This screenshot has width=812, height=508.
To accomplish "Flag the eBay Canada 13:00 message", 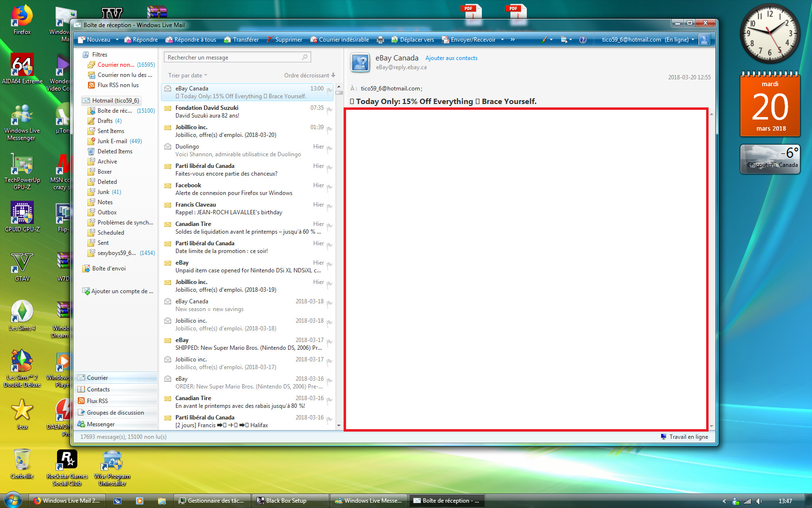I will 330,91.
